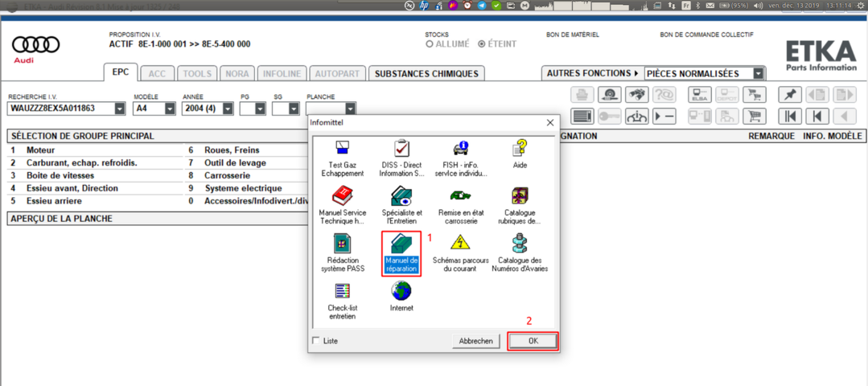Cancel with the Abbrechen button
The height and width of the screenshot is (386, 868).
pyautogui.click(x=475, y=341)
